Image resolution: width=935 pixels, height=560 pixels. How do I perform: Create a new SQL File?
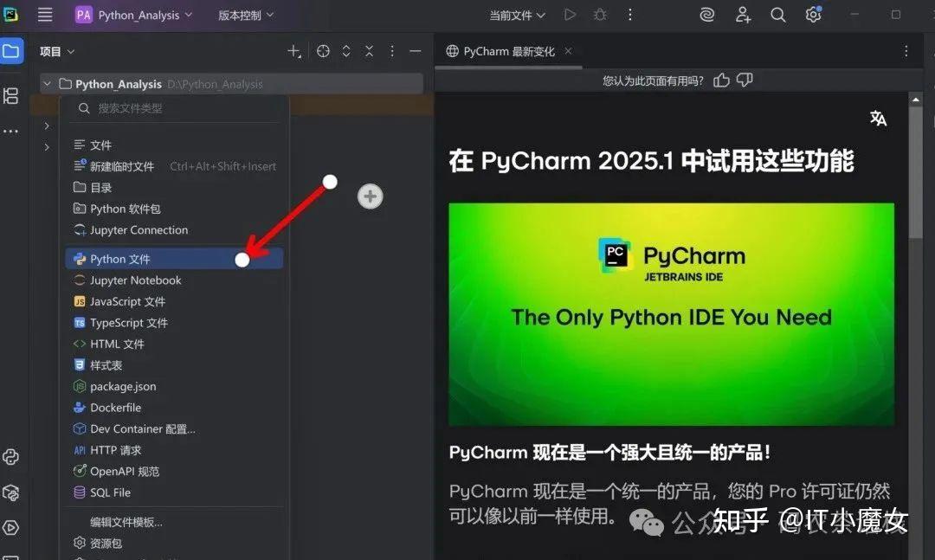click(111, 492)
